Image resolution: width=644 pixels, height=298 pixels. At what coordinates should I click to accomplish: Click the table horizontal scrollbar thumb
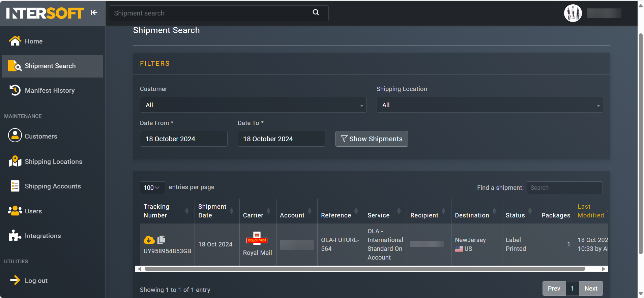[x=365, y=269]
